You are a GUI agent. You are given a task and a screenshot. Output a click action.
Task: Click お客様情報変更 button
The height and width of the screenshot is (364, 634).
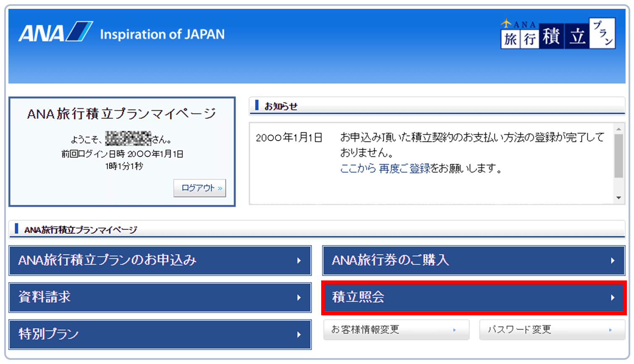click(396, 330)
